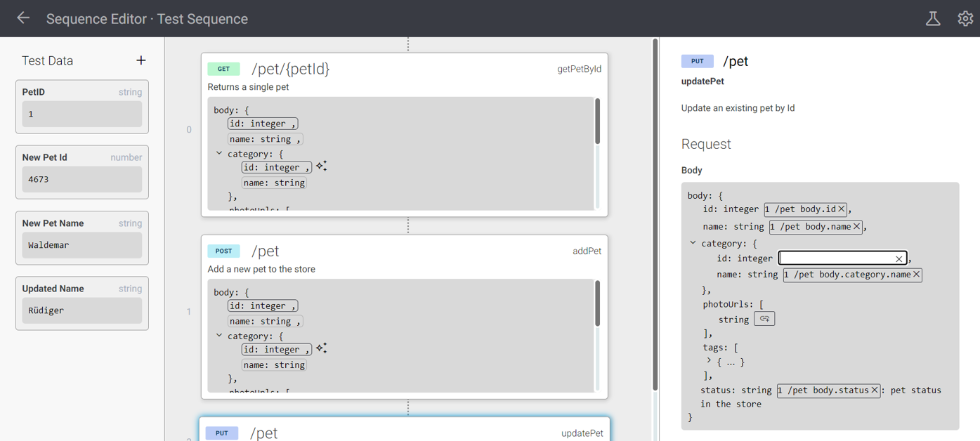This screenshot has height=441, width=980.
Task: Click sparkle icon in addPet category id
Action: (x=321, y=348)
